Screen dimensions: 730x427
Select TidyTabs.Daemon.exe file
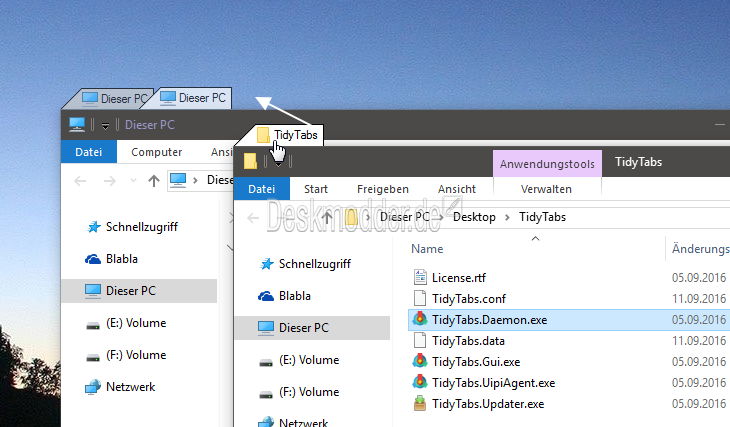pyautogui.click(x=489, y=320)
